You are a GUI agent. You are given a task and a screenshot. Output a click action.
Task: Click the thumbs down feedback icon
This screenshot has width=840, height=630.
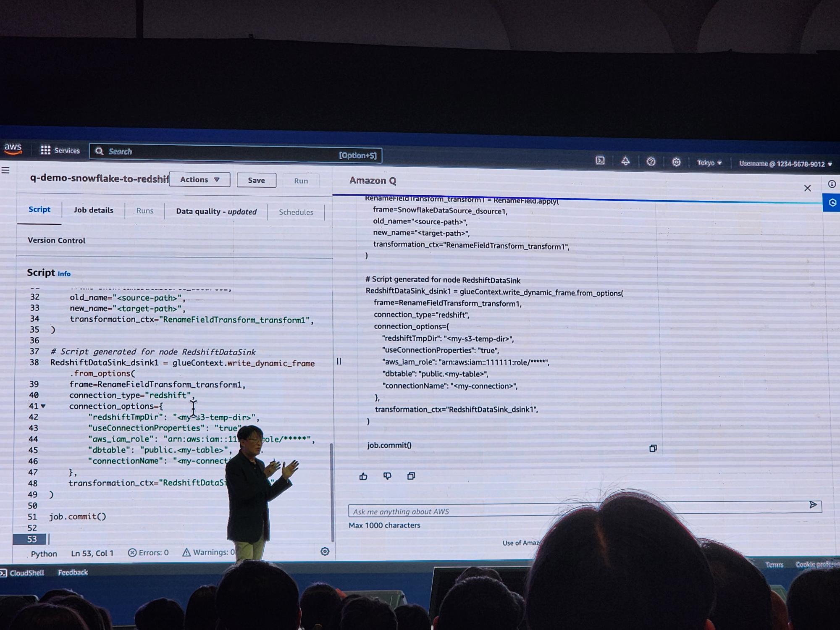(387, 476)
